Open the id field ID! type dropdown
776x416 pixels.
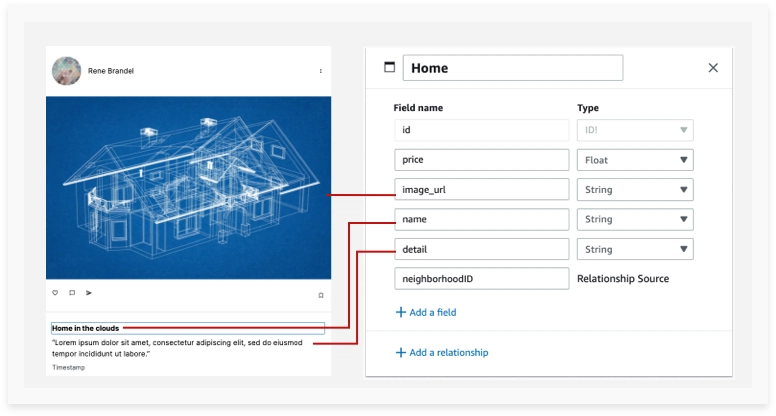click(x=635, y=130)
